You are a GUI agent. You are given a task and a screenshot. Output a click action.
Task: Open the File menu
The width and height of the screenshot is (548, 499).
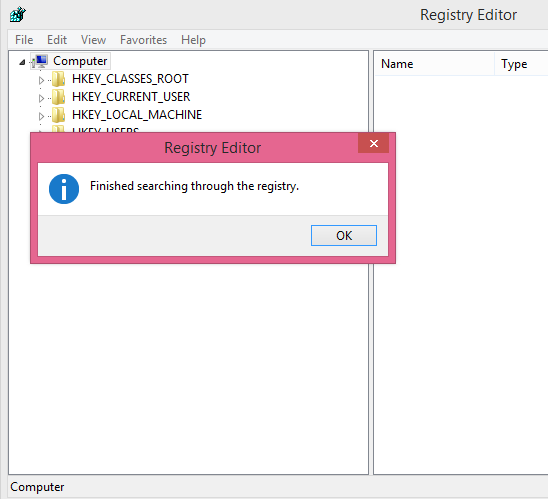(x=24, y=40)
